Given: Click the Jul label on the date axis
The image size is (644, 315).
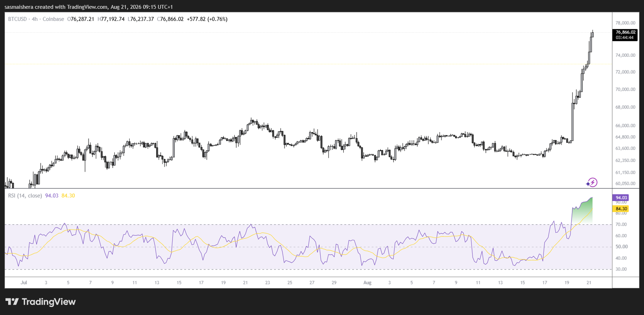Looking at the screenshot, I should point(24,283).
